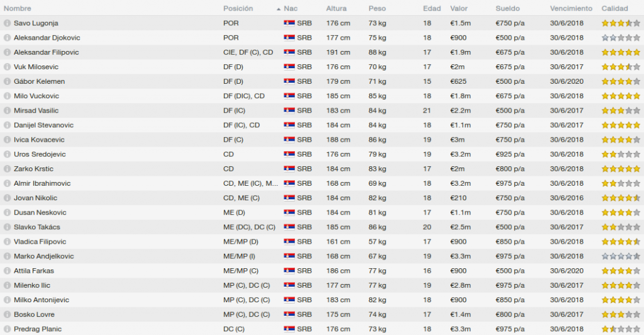The width and height of the screenshot is (644, 335).
Task: Click info icon for Predrag Planic
Action: pyautogui.click(x=7, y=329)
